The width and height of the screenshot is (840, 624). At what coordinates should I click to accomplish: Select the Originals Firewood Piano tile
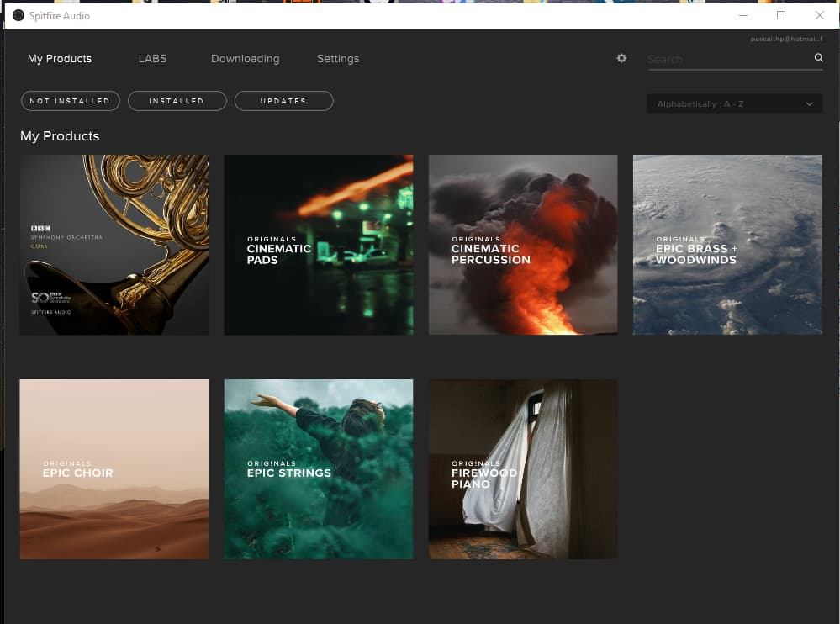coord(523,469)
